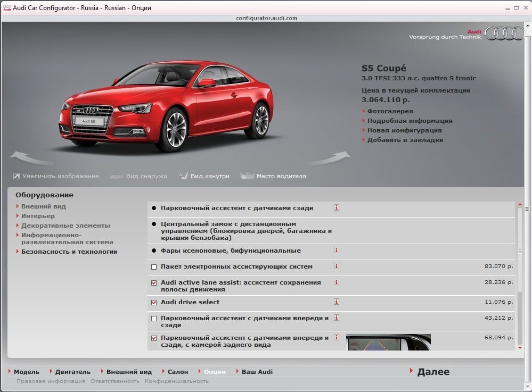532x392 pixels.
Task: Click Далее to continue
Action: (433, 372)
